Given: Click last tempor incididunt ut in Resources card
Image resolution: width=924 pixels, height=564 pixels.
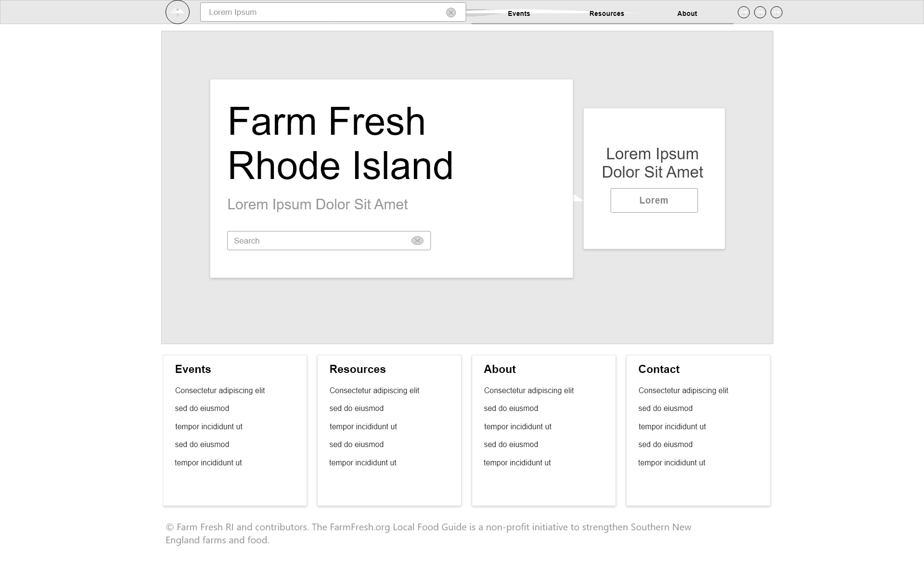Looking at the screenshot, I should 363,462.
